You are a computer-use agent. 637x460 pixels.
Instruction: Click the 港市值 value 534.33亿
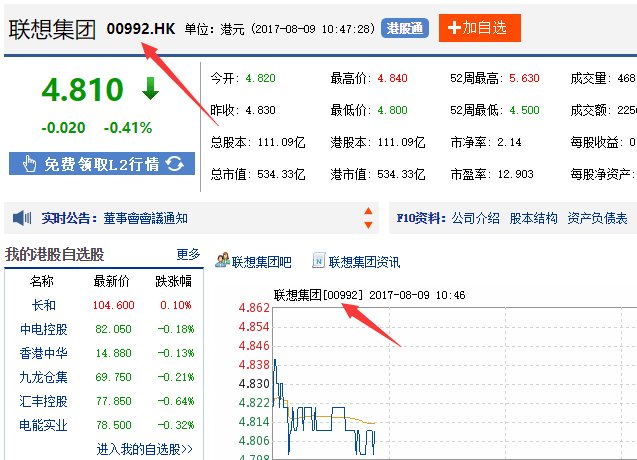401,174
